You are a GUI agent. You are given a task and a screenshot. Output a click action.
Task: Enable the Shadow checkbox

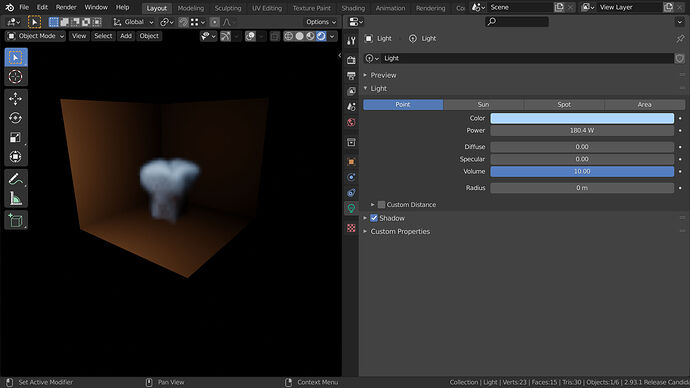[x=374, y=218]
